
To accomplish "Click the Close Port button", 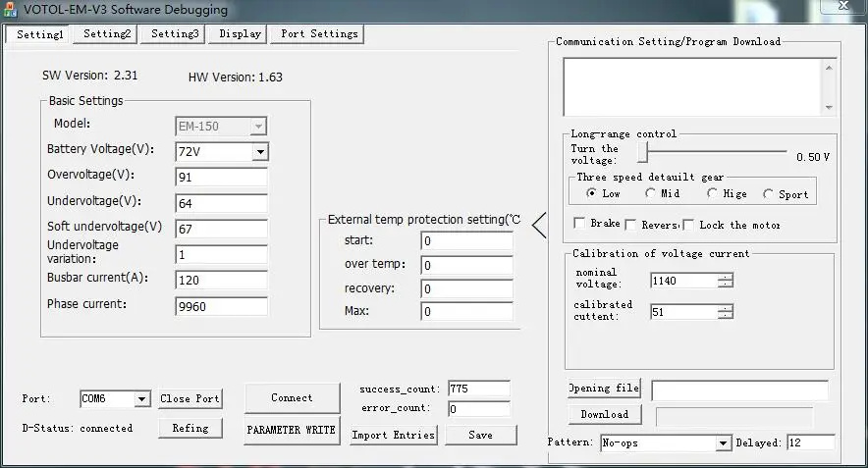I will tap(190, 398).
